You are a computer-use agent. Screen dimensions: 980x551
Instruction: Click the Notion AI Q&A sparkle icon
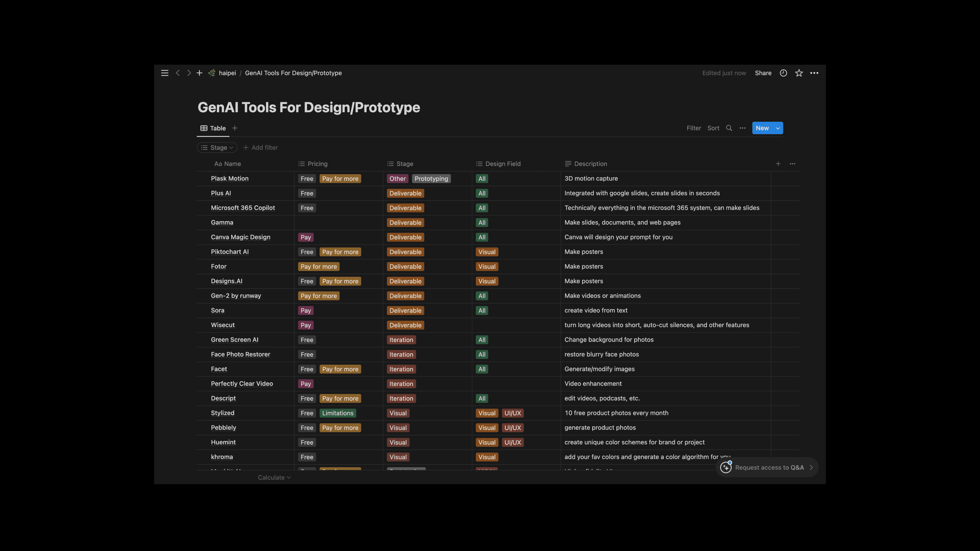point(726,467)
